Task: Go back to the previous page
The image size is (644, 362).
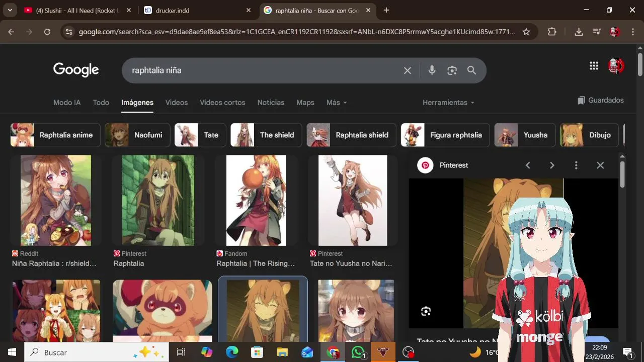Action: (x=11, y=32)
